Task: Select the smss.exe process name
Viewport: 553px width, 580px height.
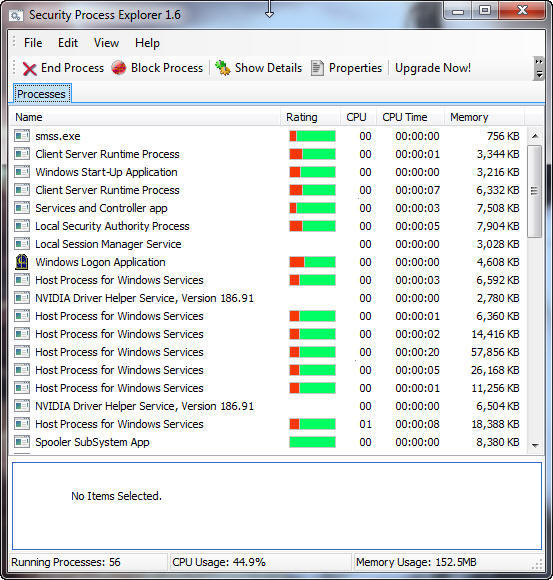Action: [58, 136]
